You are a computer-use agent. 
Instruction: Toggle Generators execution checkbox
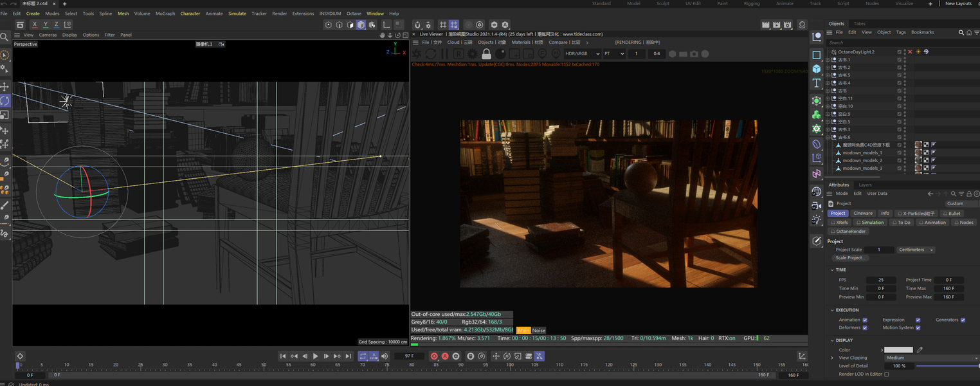click(x=963, y=320)
